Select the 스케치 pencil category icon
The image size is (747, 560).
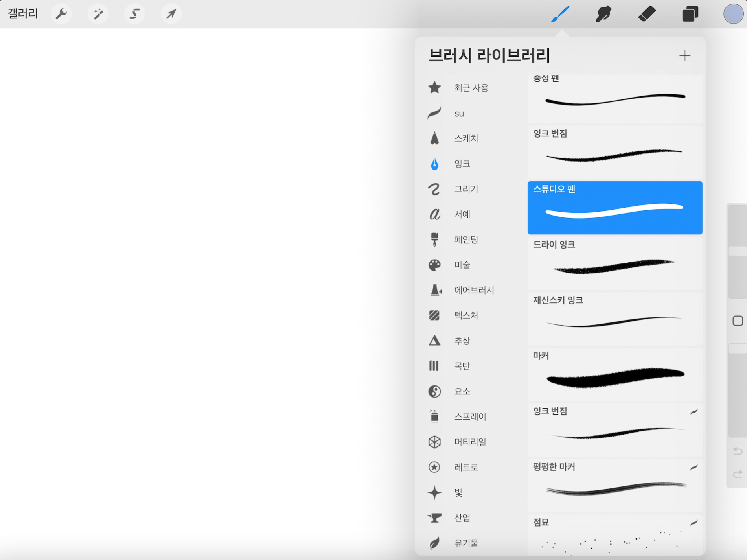click(x=434, y=138)
